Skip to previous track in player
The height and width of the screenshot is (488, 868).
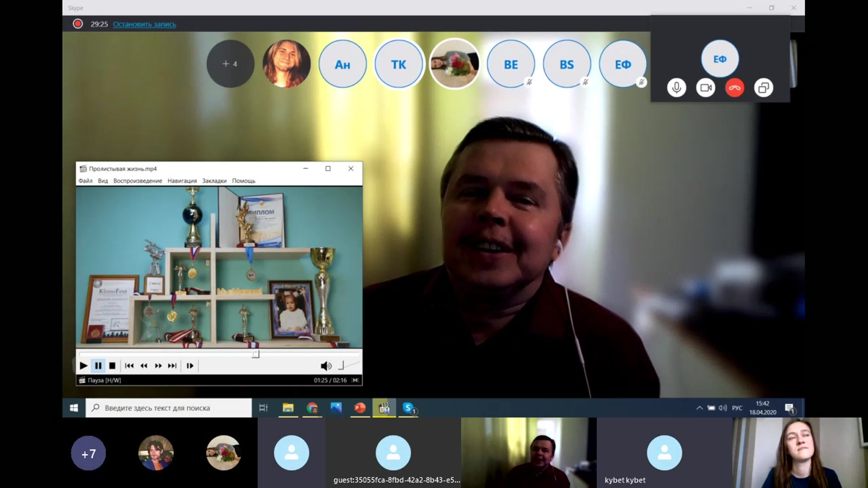[x=129, y=366]
